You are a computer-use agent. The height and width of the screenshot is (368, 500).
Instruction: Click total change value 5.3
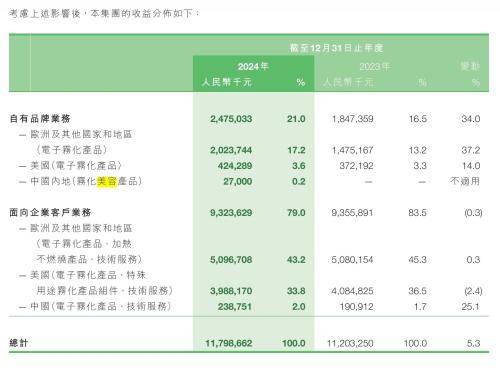click(x=473, y=343)
